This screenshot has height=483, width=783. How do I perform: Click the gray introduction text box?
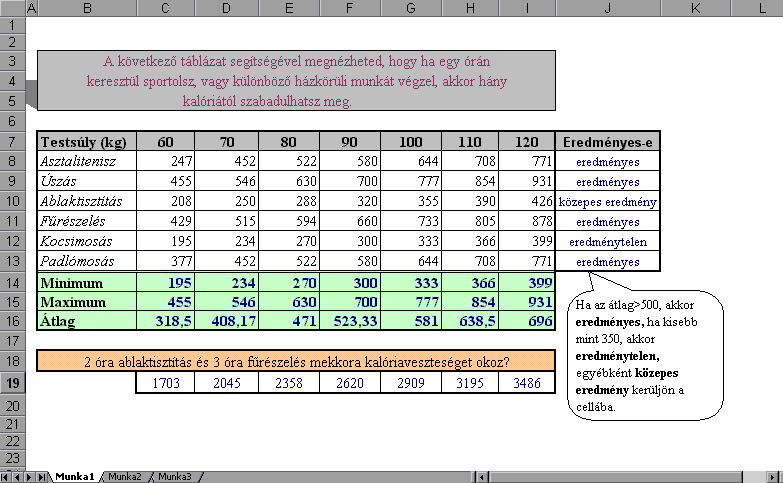296,80
